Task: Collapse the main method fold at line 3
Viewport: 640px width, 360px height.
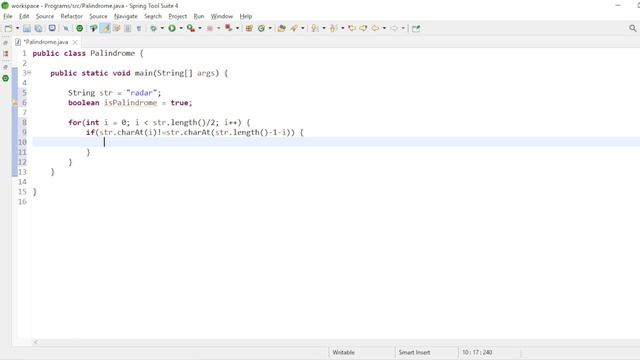Action: point(29,73)
